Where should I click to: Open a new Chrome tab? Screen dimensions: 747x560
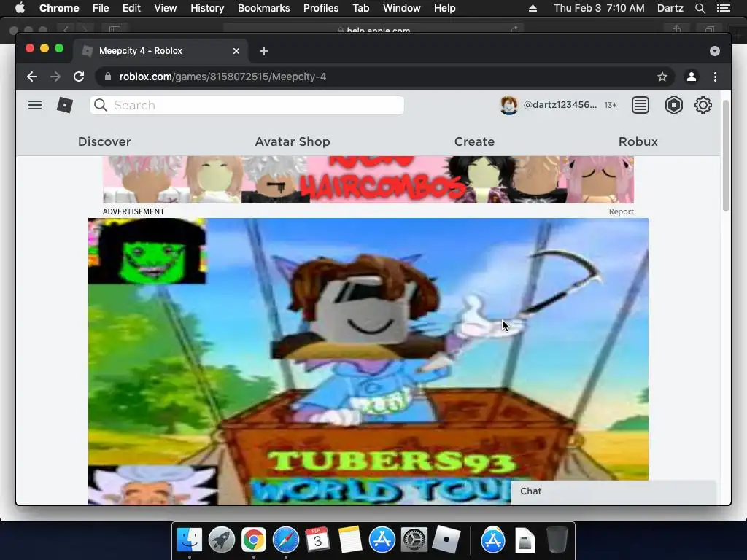pos(264,51)
